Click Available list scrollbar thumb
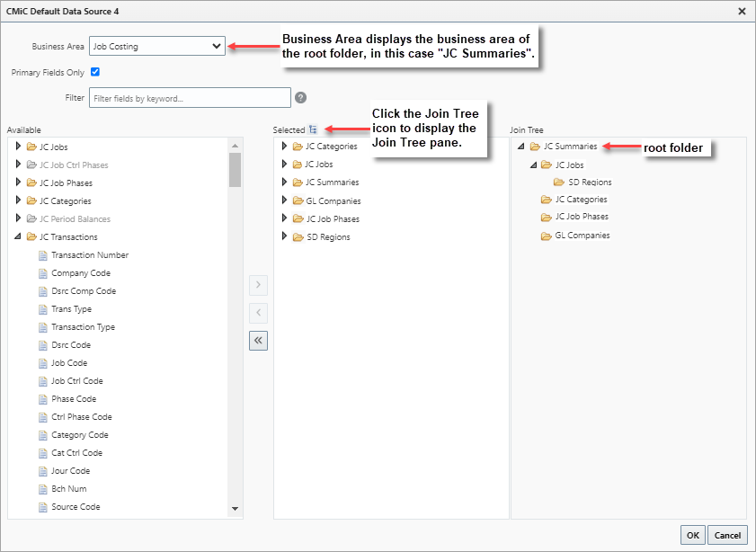756x552 pixels. tap(235, 170)
